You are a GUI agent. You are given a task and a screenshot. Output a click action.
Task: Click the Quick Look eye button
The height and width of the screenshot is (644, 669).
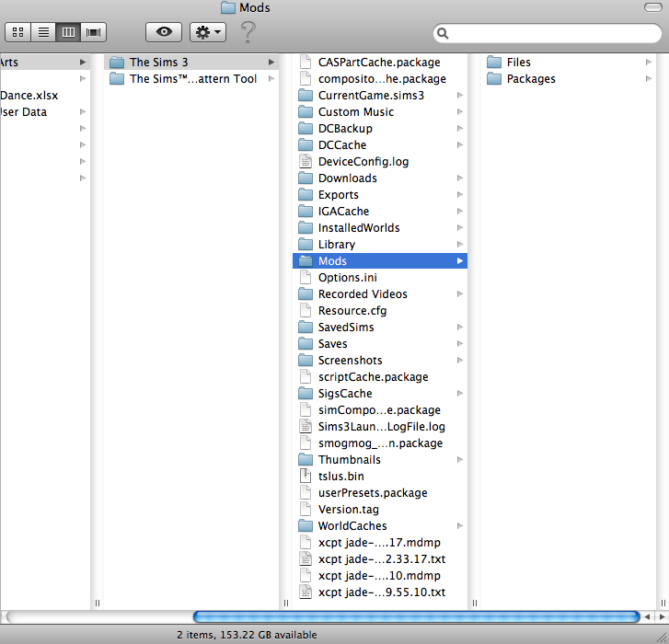[164, 32]
